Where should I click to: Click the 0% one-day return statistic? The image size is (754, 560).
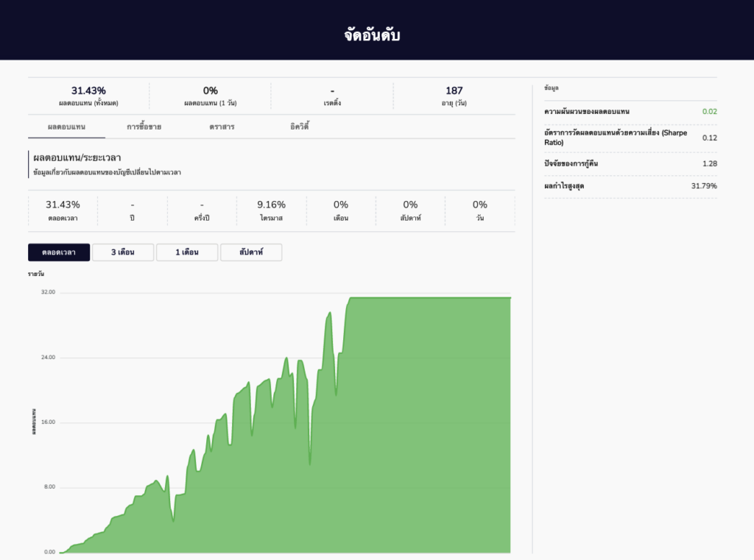coord(211,90)
